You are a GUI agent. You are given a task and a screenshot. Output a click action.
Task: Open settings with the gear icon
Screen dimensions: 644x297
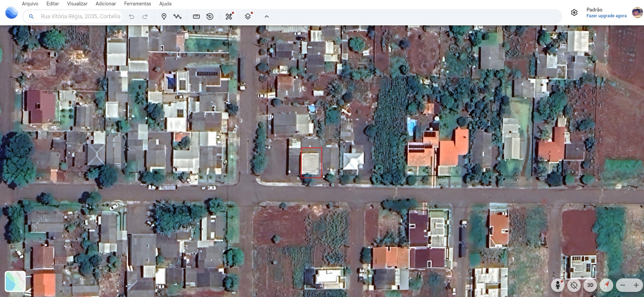click(x=574, y=13)
